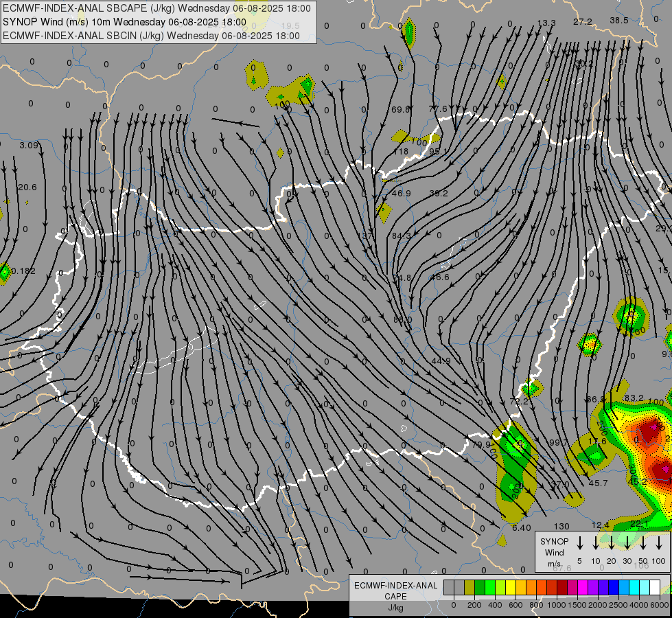Screen dimensions: 672x618
Task: Click the map value 88.9
Action: [x=402, y=319]
